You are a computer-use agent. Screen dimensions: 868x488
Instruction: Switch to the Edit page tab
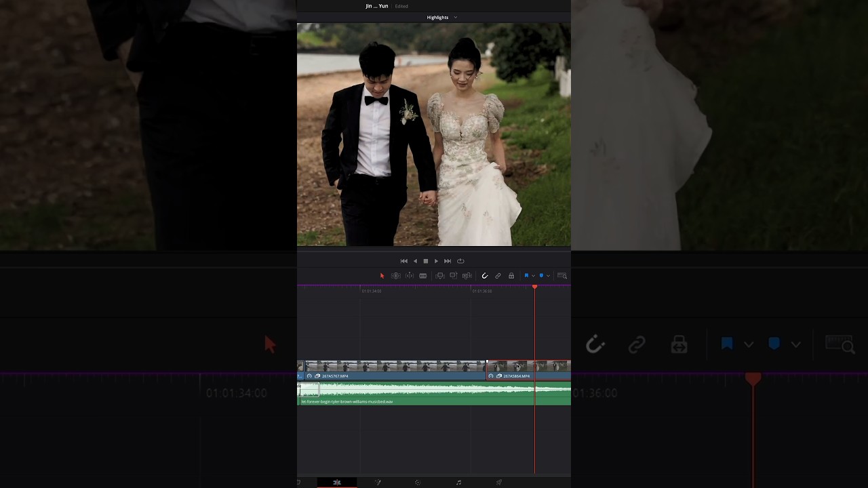(x=336, y=483)
